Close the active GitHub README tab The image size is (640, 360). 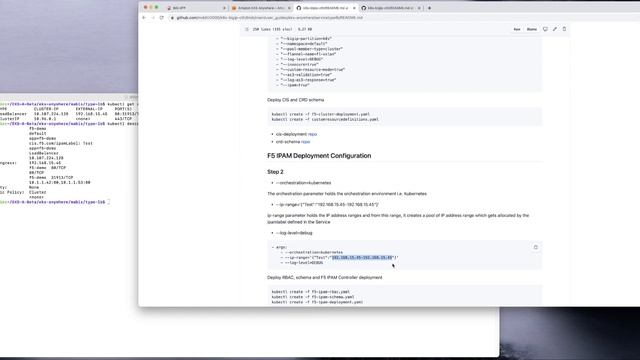tap(354, 8)
